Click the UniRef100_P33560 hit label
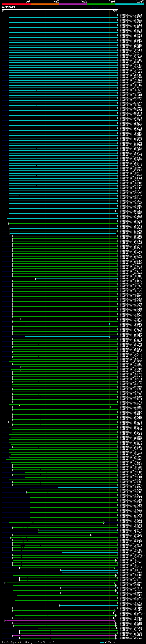 [x=131, y=314]
